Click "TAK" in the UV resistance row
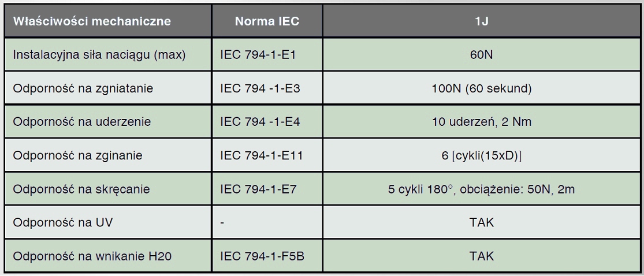This screenshot has height=276, width=644. coord(481,222)
